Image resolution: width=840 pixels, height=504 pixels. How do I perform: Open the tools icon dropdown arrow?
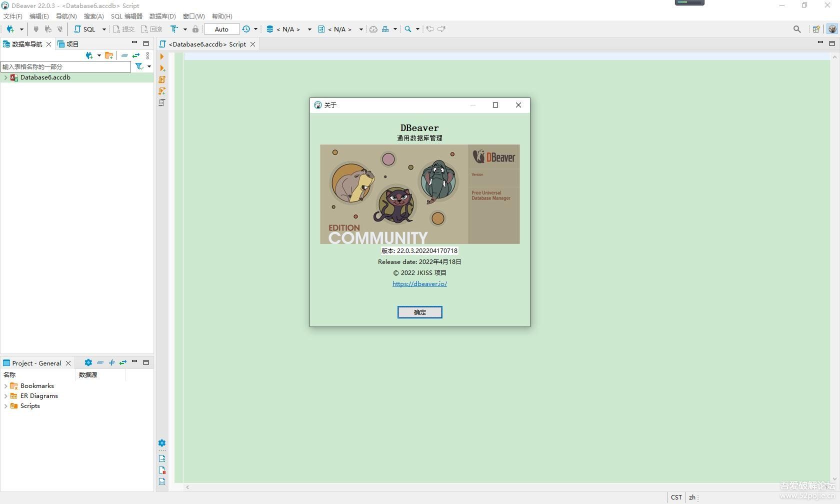[395, 29]
